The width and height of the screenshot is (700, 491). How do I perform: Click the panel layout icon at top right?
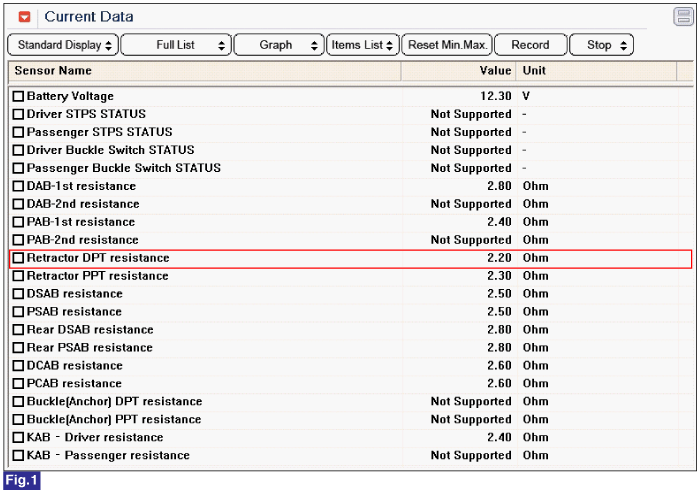(x=683, y=17)
